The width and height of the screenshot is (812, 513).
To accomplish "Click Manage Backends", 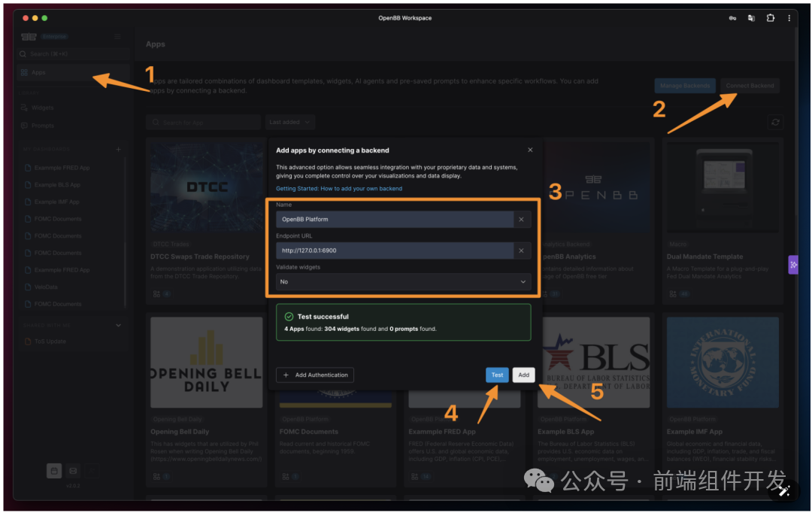I will pyautogui.click(x=685, y=86).
